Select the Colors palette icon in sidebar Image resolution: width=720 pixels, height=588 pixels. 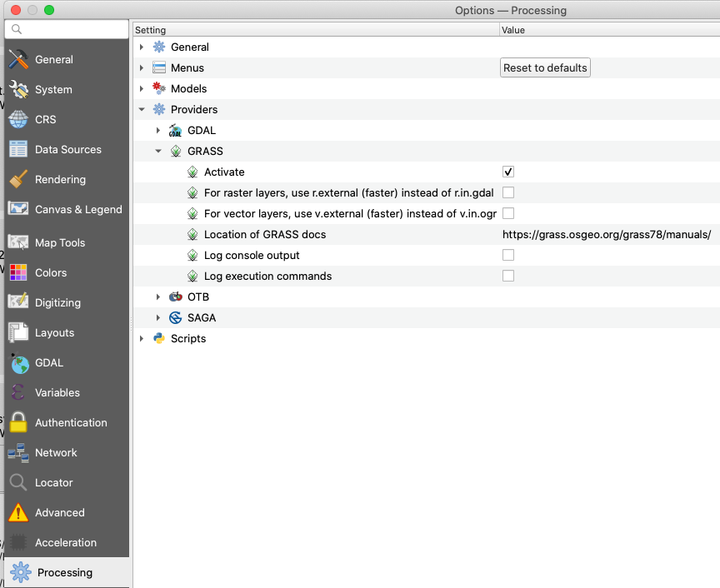click(18, 272)
